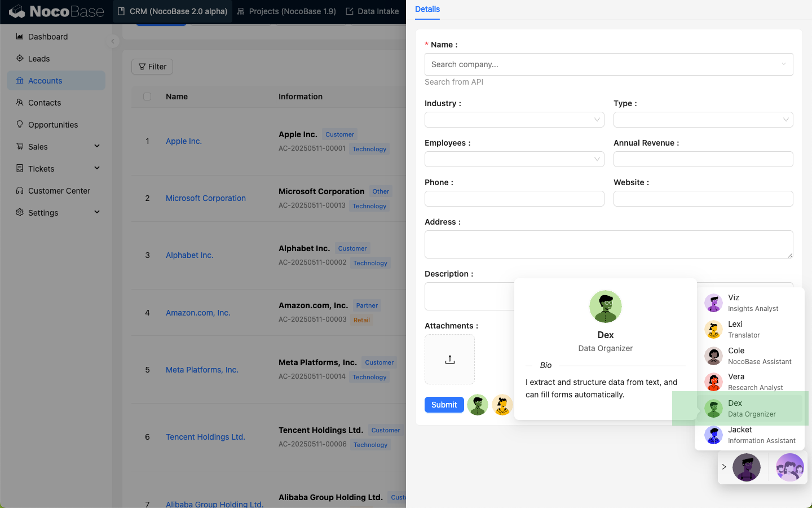Click the yellow Lexi avatar beside Submit
The height and width of the screenshot is (508, 812).
coord(502,405)
